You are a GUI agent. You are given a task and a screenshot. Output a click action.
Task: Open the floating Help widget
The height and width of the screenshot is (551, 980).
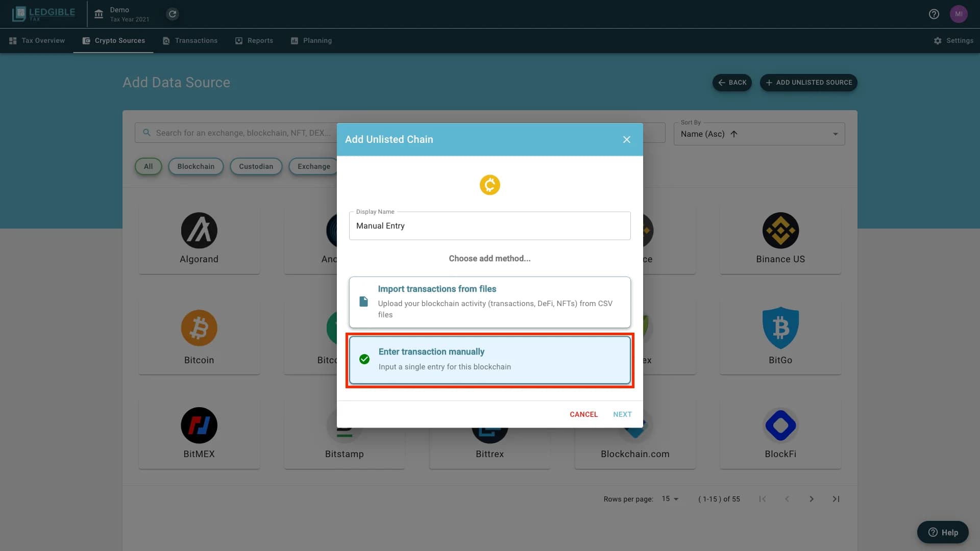(x=943, y=532)
